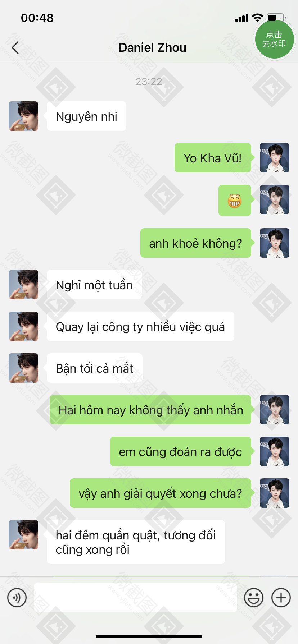Tap 'Hai hôm nay không thấy anh nhắn' bubble
Viewport: 298px width, 644px height.
tap(150, 410)
